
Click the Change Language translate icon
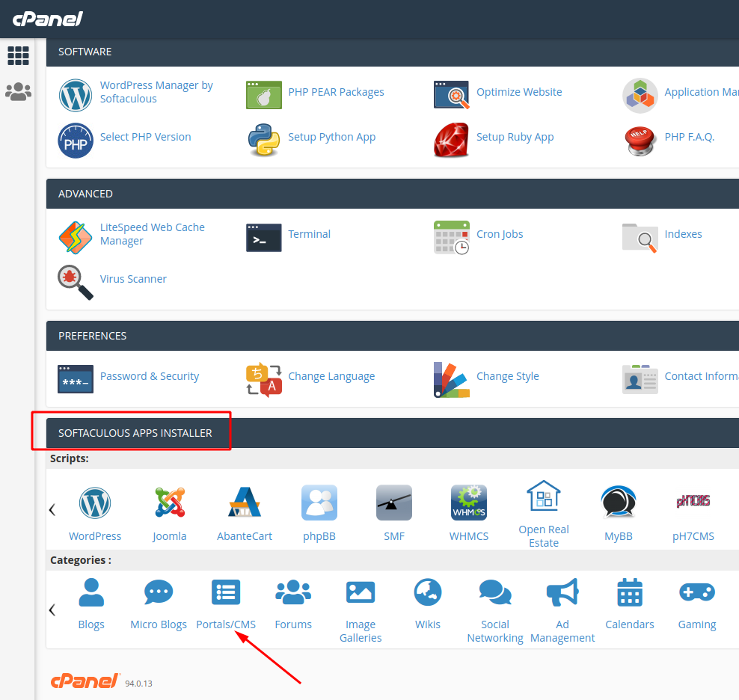(x=264, y=380)
